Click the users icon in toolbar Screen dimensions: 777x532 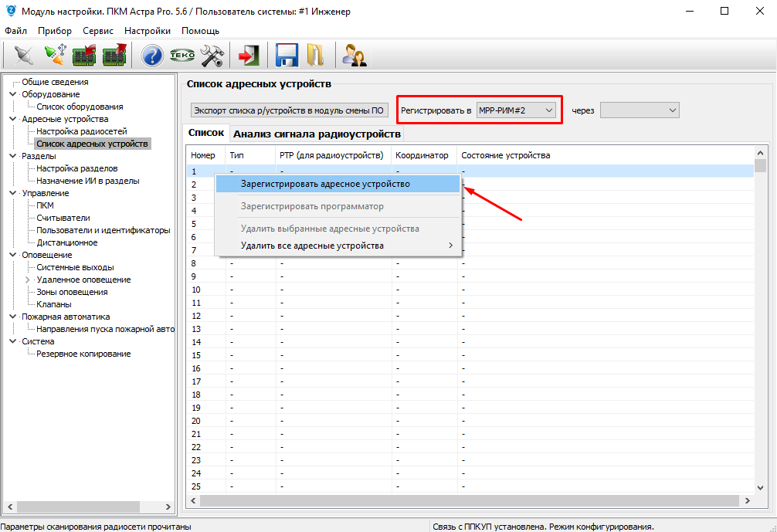click(x=355, y=56)
